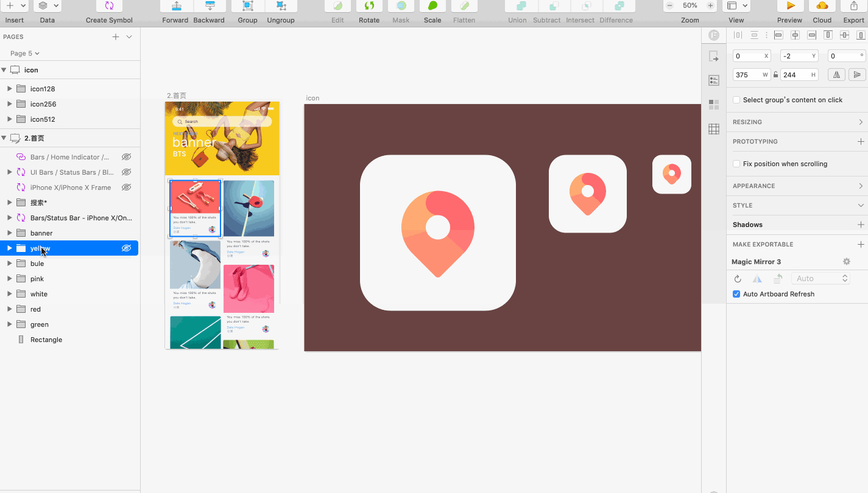Screen dimensions: 868x493
Task: Click the Create Symbol toolbar icon
Action: (x=109, y=6)
